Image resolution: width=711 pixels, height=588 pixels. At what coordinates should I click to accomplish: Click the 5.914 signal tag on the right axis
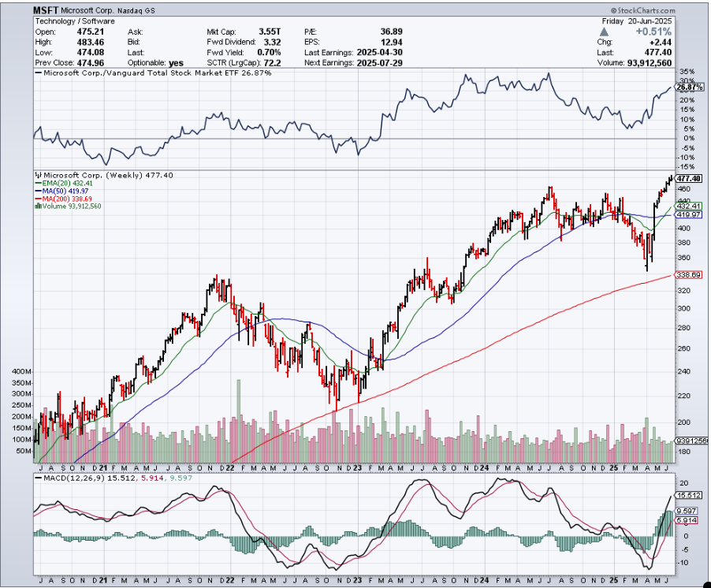(x=687, y=520)
